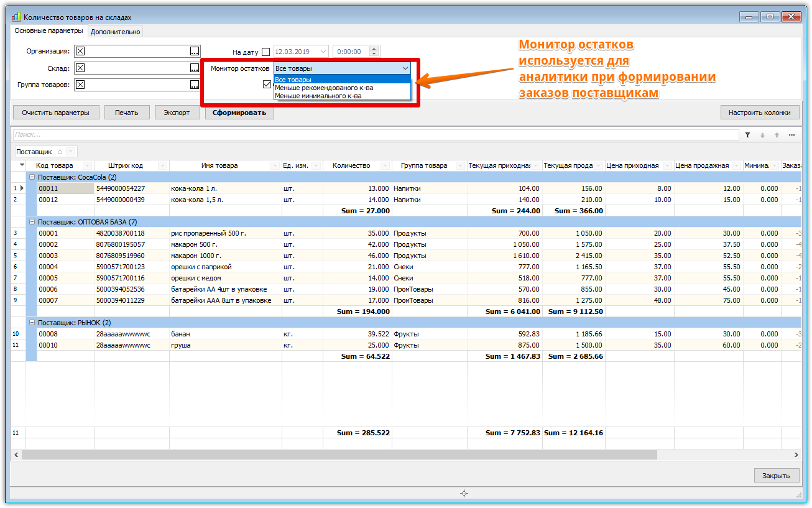812x508 pixels.
Task: Open the Имя товара column filter dropdown
Action: [x=275, y=165]
